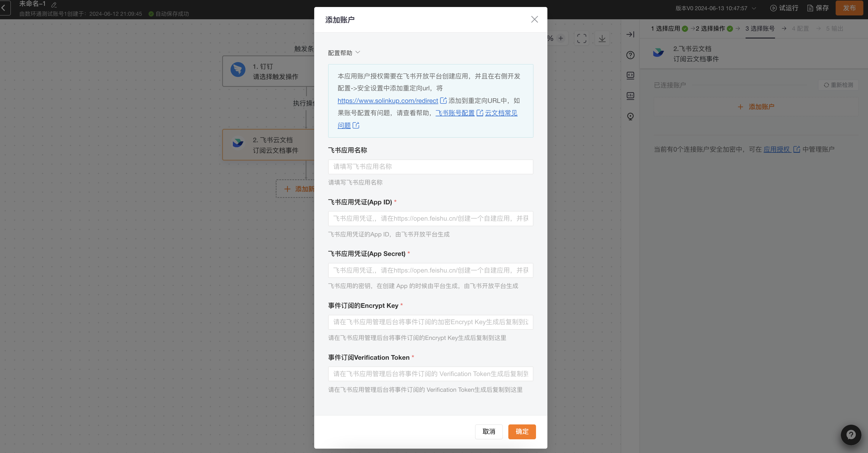Click the 钉钉 node app icon
Viewport: 868px width, 453px height.
tap(238, 70)
